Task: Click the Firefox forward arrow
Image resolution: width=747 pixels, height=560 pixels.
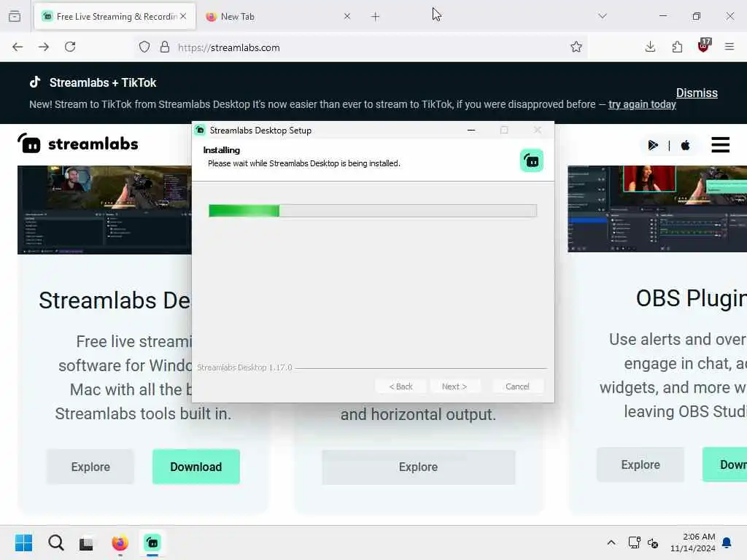Action: pos(44,47)
